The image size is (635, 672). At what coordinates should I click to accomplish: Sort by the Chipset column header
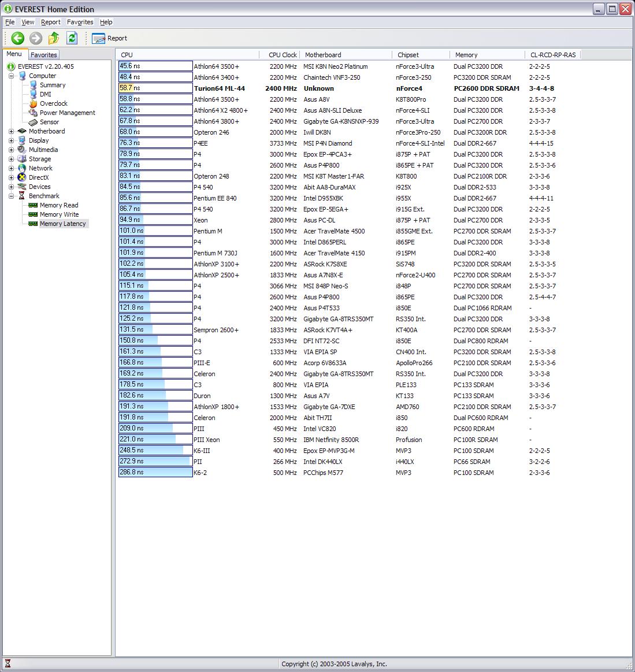pyautogui.click(x=421, y=55)
